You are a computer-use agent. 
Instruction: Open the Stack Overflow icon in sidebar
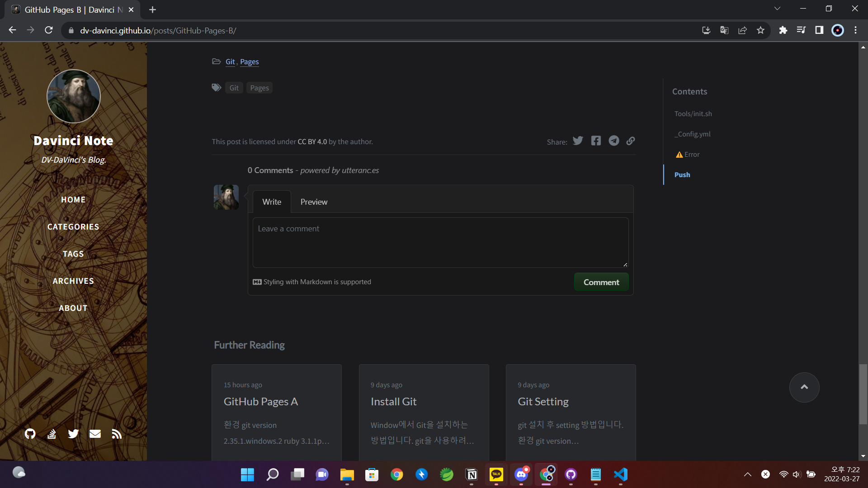pos(52,434)
